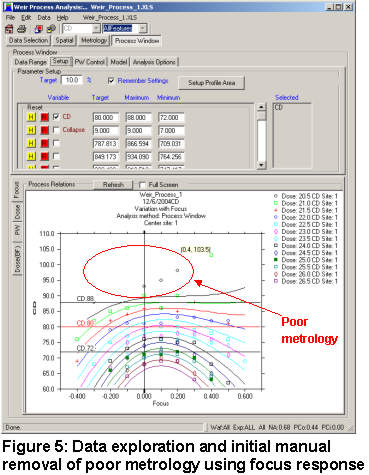Click the Dose: 25.0 CD Site legend entry
Screen dimensions: 369x475
306,260
